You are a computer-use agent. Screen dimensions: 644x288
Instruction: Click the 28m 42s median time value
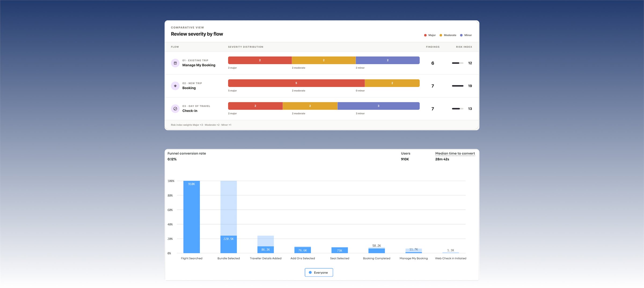[x=442, y=159]
